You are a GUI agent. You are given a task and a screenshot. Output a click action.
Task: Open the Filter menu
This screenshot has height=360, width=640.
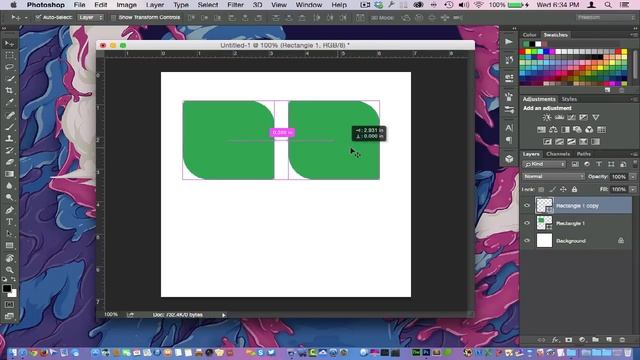point(236,5)
